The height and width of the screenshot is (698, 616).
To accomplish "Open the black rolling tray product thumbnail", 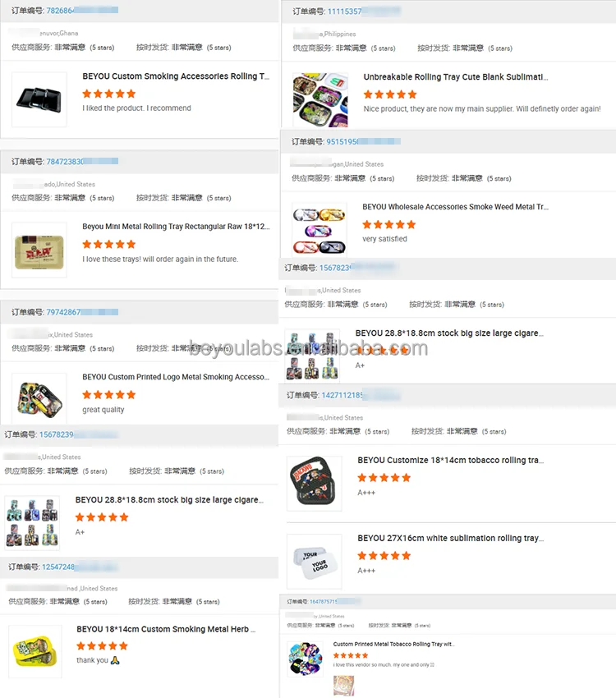I will [39, 99].
